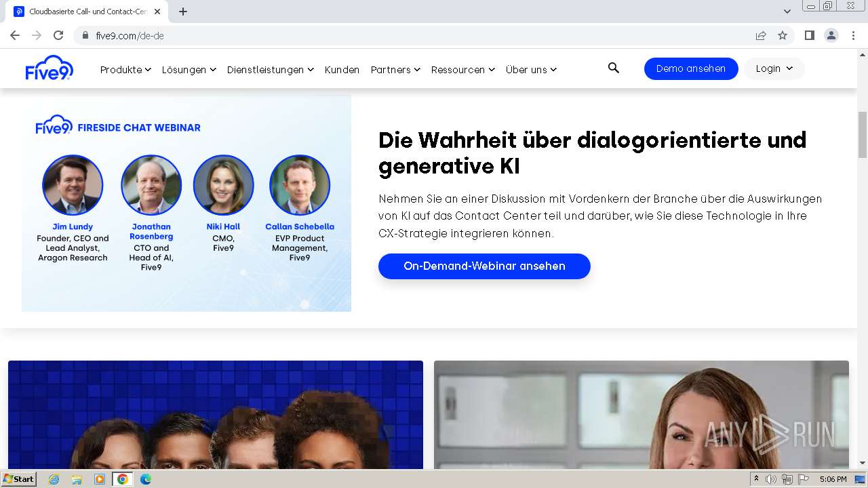Click the smiling woman photo card
The width and height of the screenshot is (868, 488).
[x=642, y=415]
